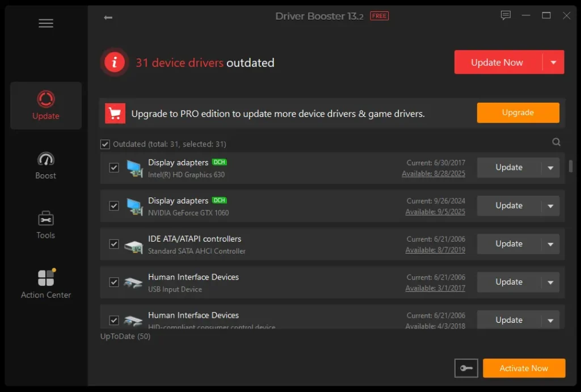This screenshot has width=581, height=392.
Task: Uncheck Standard SATA AHCI Controller driver
Action: tap(113, 244)
